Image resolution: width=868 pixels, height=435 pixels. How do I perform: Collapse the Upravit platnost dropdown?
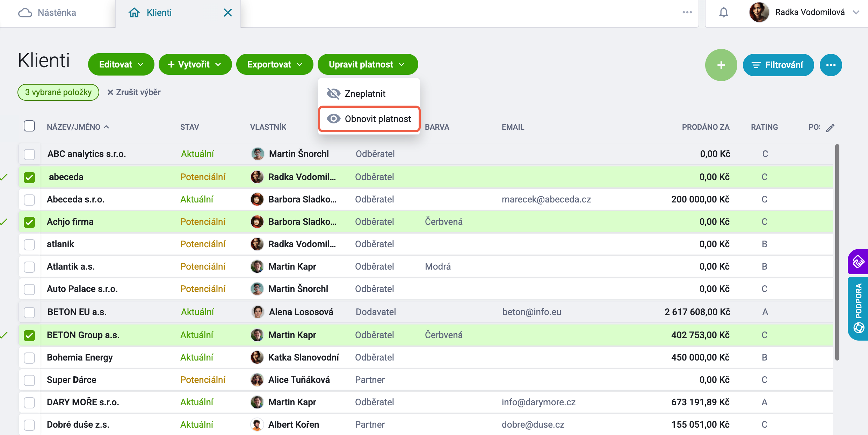pyautogui.click(x=368, y=64)
